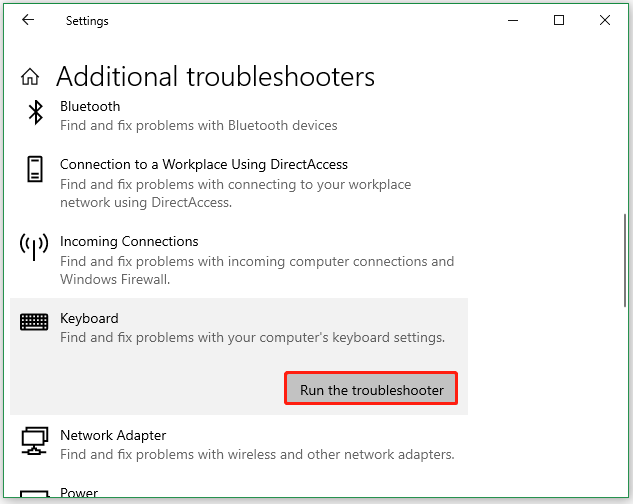This screenshot has height=504, width=633.
Task: Minimize the Settings window
Action: (513, 20)
